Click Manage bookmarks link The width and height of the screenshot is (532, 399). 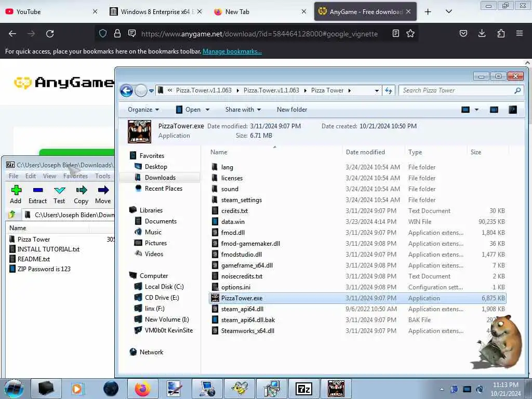pyautogui.click(x=232, y=51)
